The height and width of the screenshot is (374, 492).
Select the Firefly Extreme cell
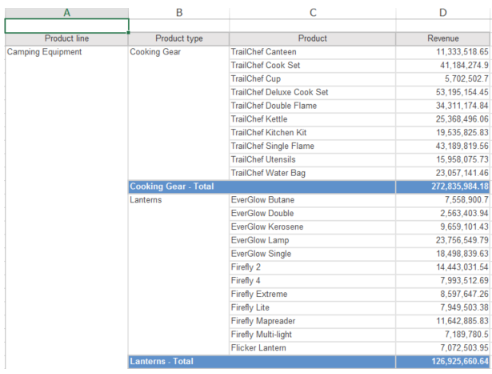pyautogui.click(x=312, y=294)
